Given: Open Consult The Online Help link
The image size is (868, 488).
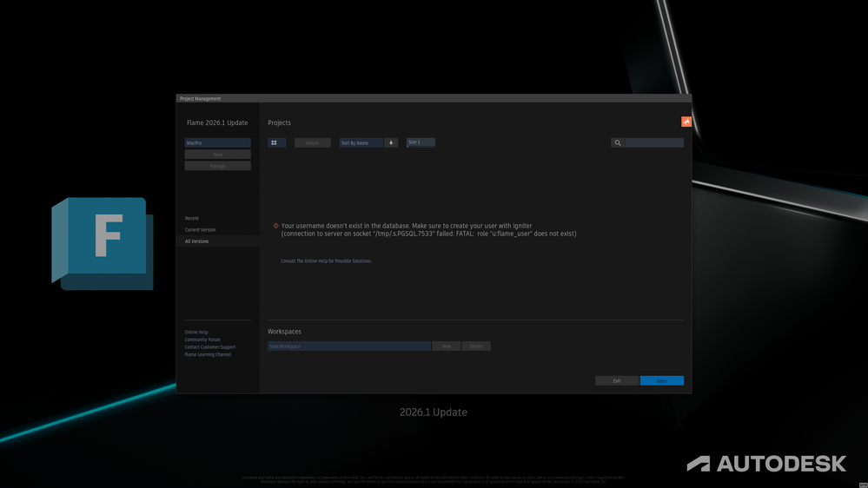Looking at the screenshot, I should (x=326, y=261).
